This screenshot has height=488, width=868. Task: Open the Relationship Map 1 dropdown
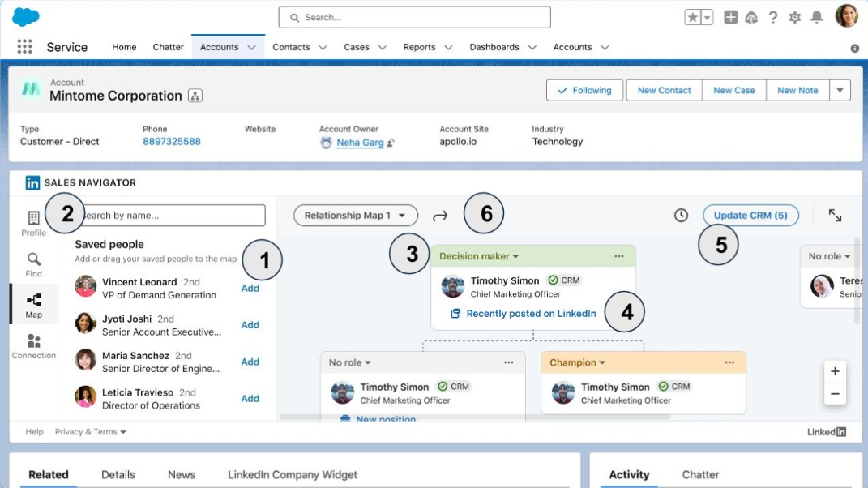click(356, 216)
